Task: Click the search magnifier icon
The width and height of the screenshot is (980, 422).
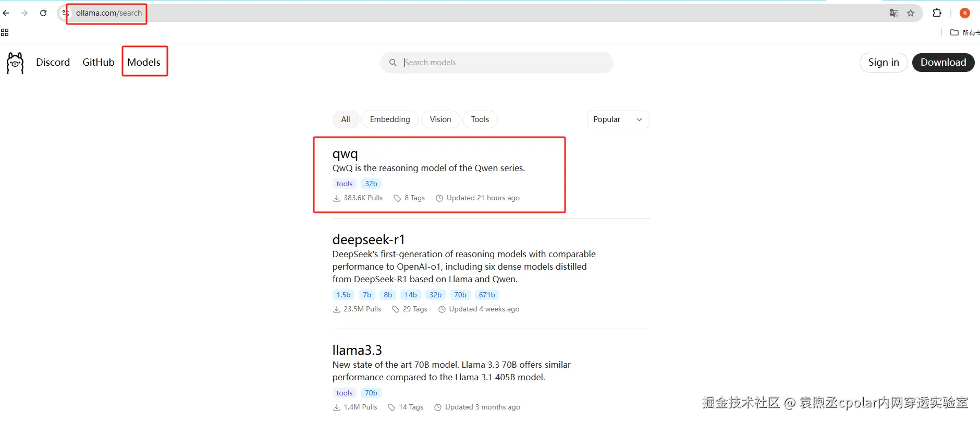Action: [393, 63]
